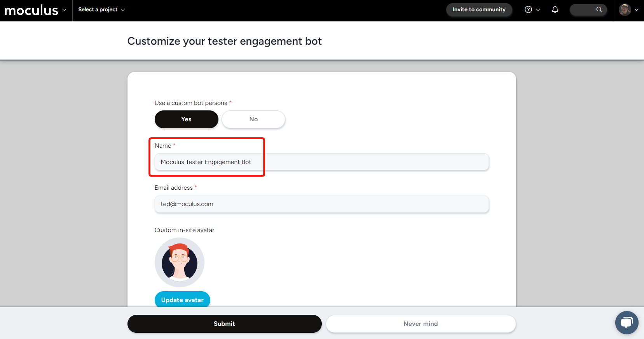Expand the moculus logo dropdown chevron
Image resolution: width=644 pixels, height=339 pixels.
point(64,10)
